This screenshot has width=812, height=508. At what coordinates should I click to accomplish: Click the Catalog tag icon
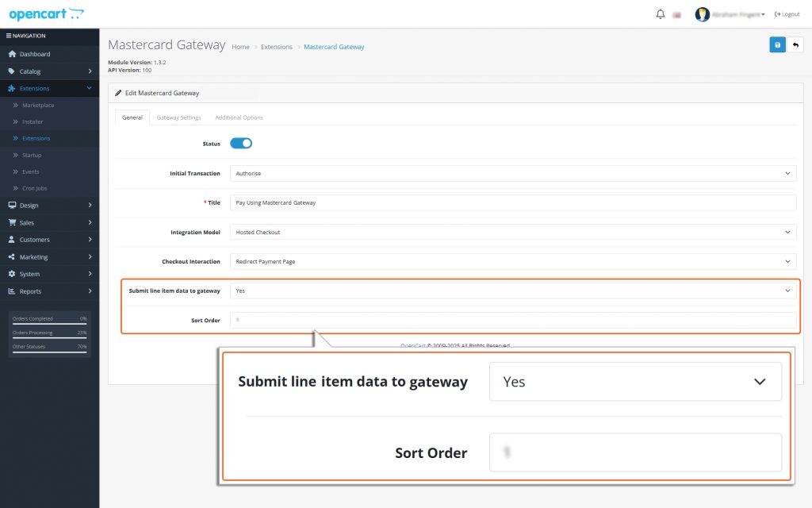(11, 71)
